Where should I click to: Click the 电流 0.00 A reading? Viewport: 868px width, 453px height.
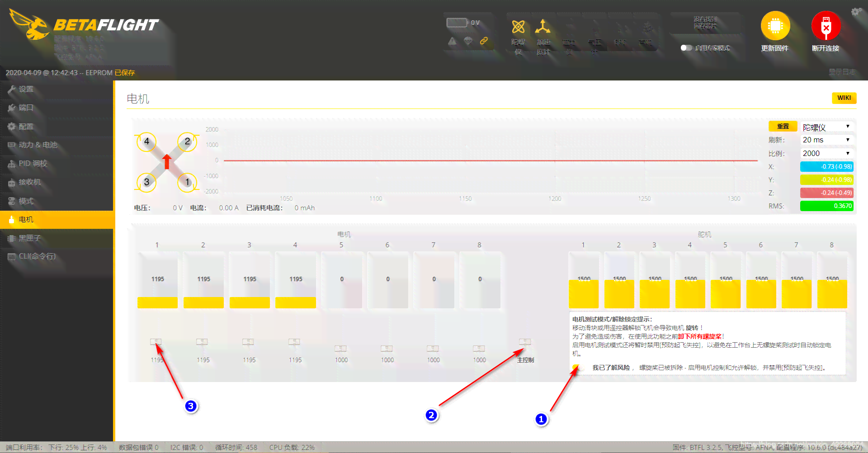(214, 208)
